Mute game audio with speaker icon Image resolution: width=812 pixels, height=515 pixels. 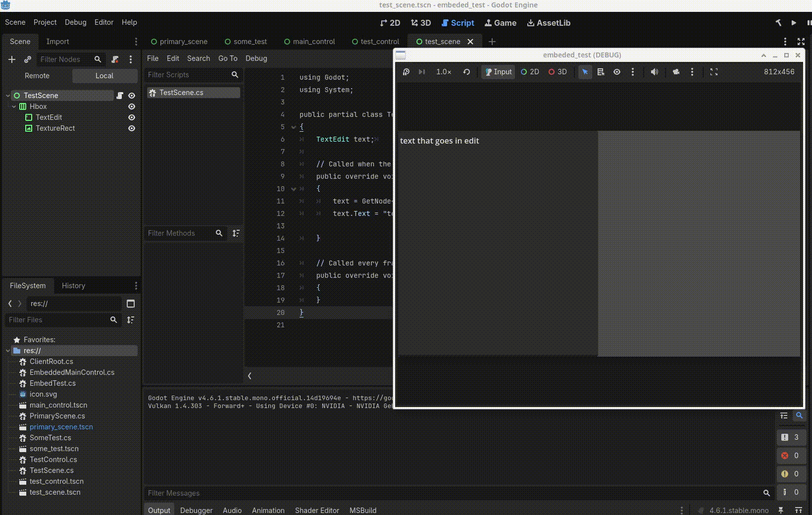coord(654,72)
